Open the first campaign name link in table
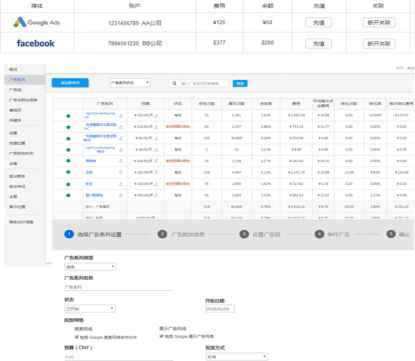The height and width of the screenshot is (361, 415). point(100,115)
